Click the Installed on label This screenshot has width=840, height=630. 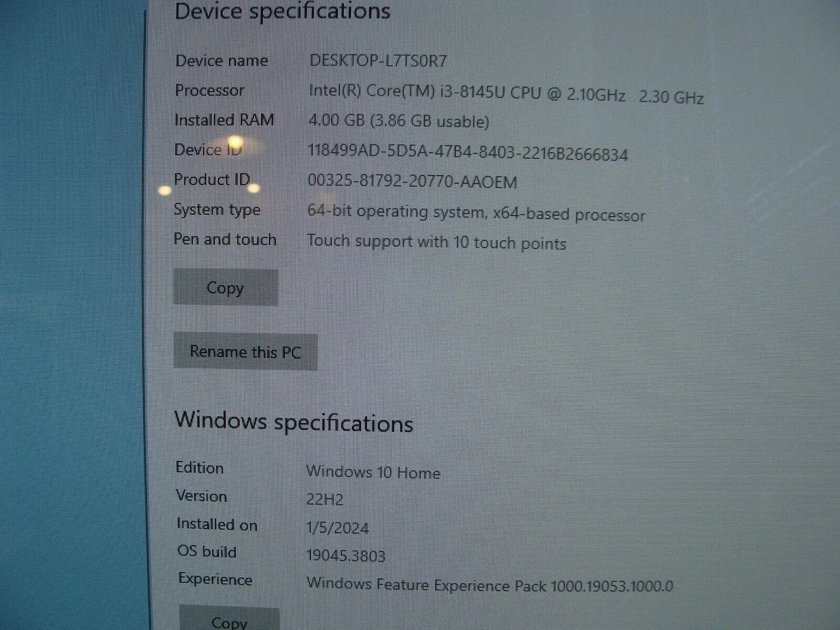click(217, 524)
